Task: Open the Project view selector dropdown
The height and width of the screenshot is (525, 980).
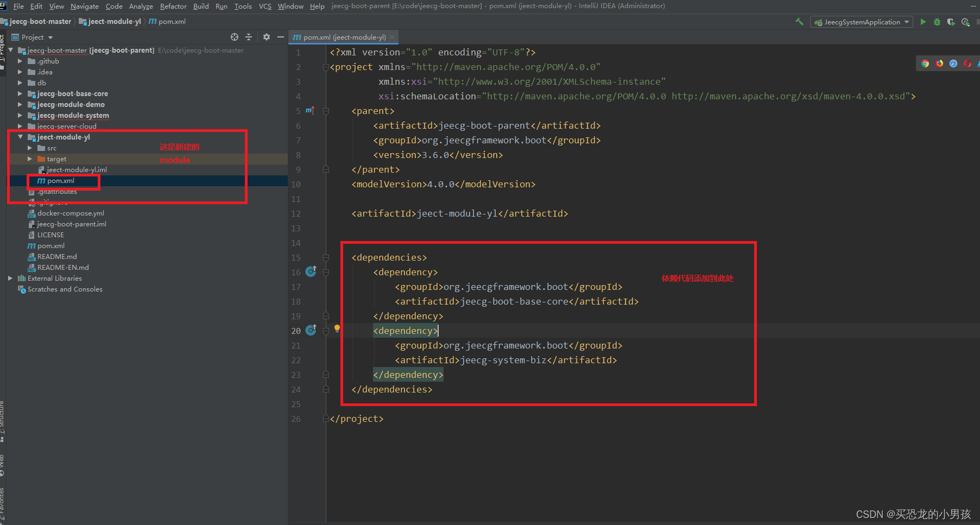Action: (33, 37)
